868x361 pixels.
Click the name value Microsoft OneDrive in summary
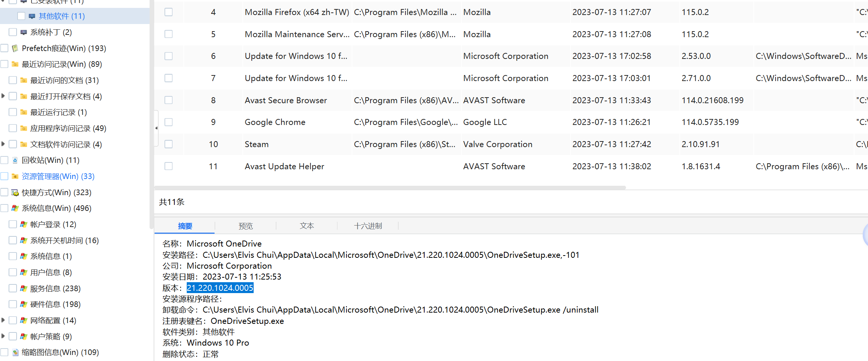pyautogui.click(x=224, y=244)
